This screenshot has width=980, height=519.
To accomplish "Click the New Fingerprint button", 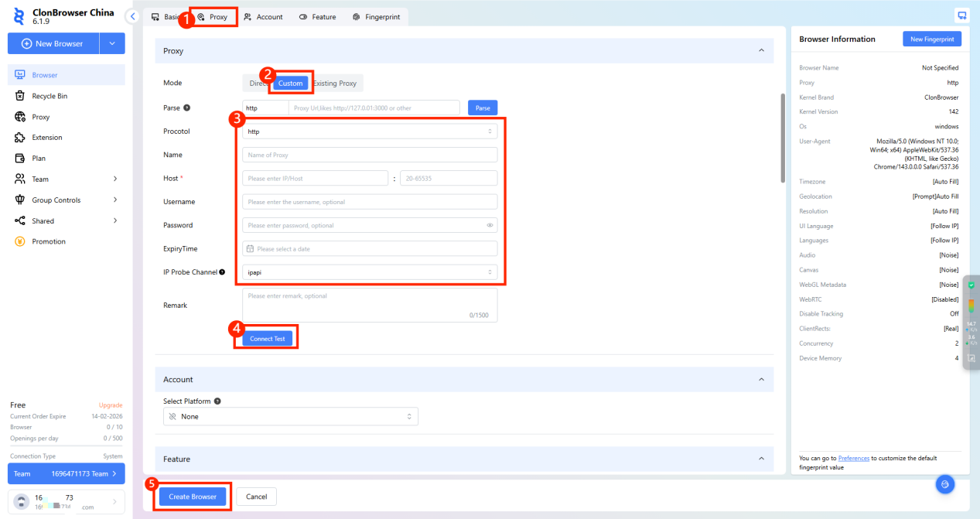I will (x=931, y=39).
